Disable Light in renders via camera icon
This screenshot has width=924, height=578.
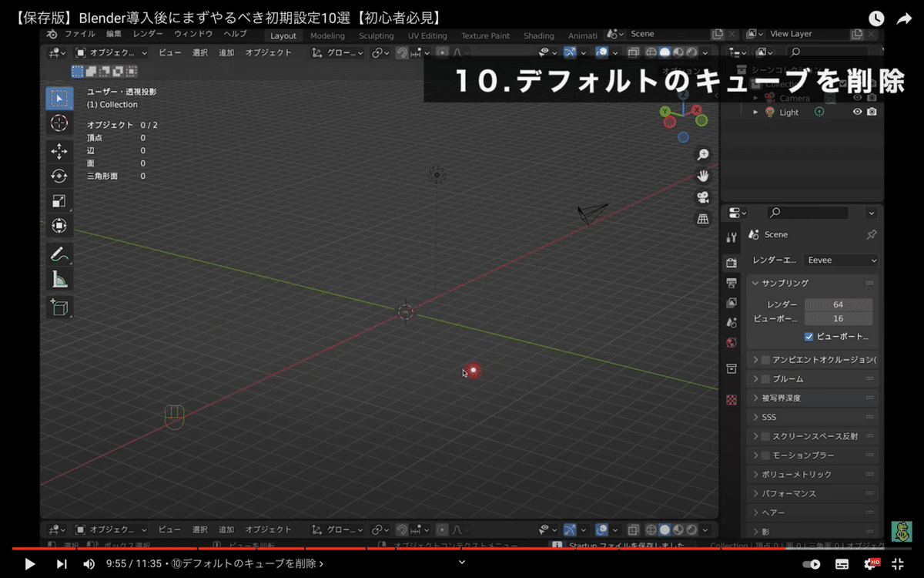pyautogui.click(x=872, y=112)
